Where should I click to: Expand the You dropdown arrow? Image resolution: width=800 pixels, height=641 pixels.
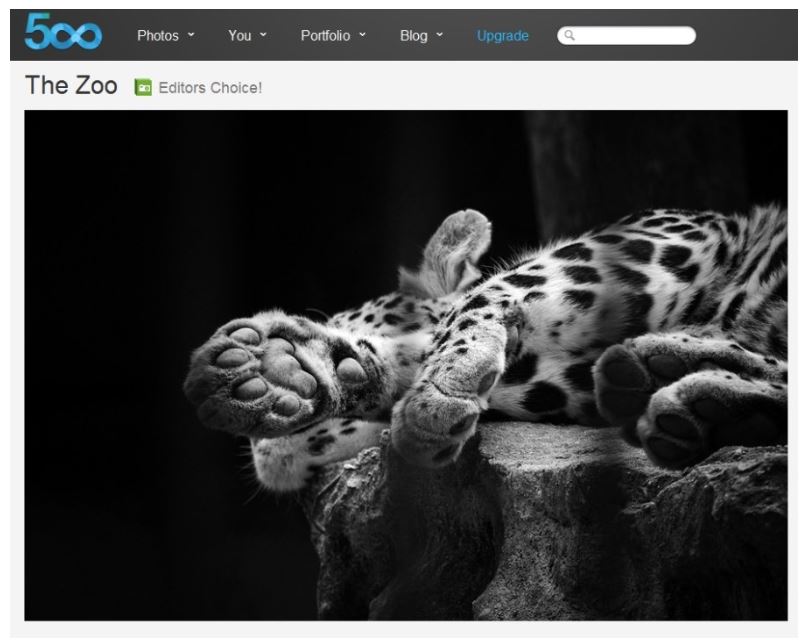pos(263,35)
